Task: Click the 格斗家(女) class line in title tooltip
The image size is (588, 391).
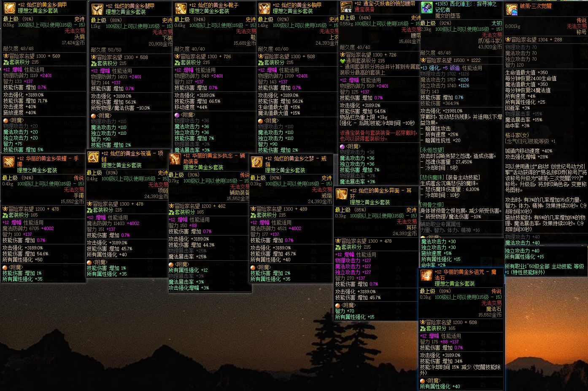Action: [x=517, y=135]
